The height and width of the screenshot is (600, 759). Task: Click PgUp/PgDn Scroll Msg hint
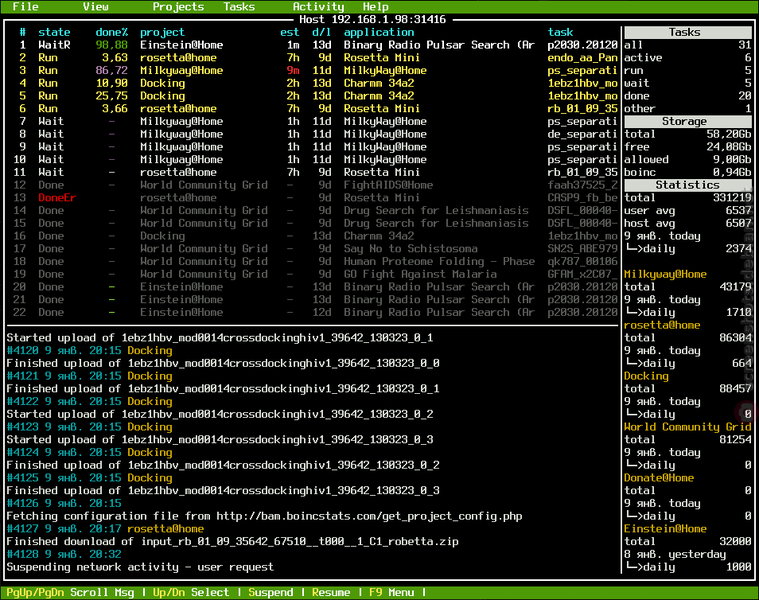click(x=70, y=592)
